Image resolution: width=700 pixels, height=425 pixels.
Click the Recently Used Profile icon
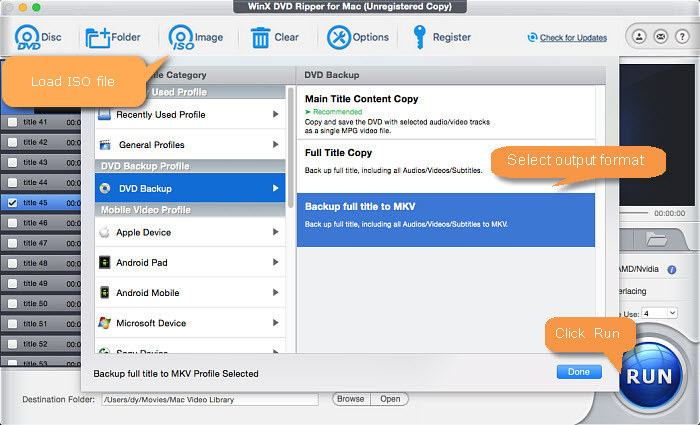pos(104,114)
